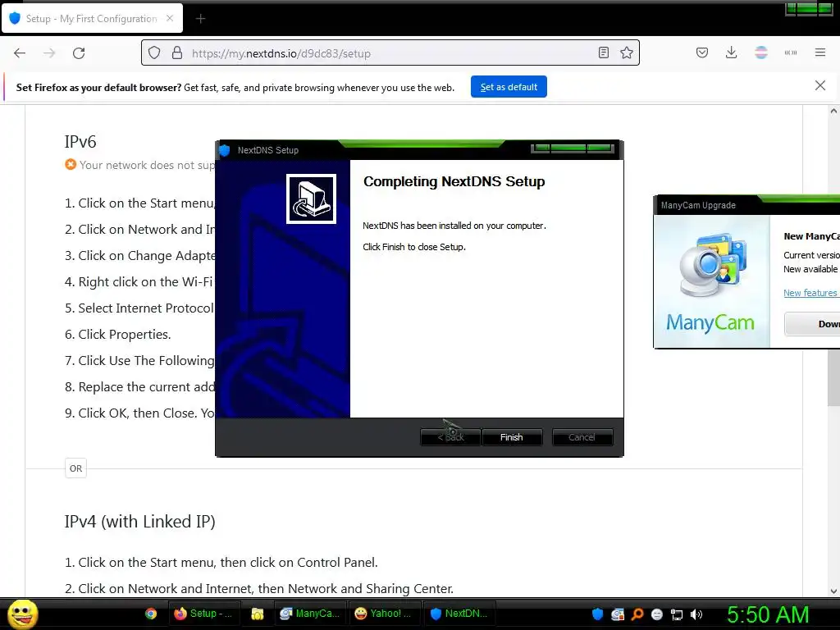The height and width of the screenshot is (630, 840).
Task: Click the OR separator label
Action: (x=75, y=468)
